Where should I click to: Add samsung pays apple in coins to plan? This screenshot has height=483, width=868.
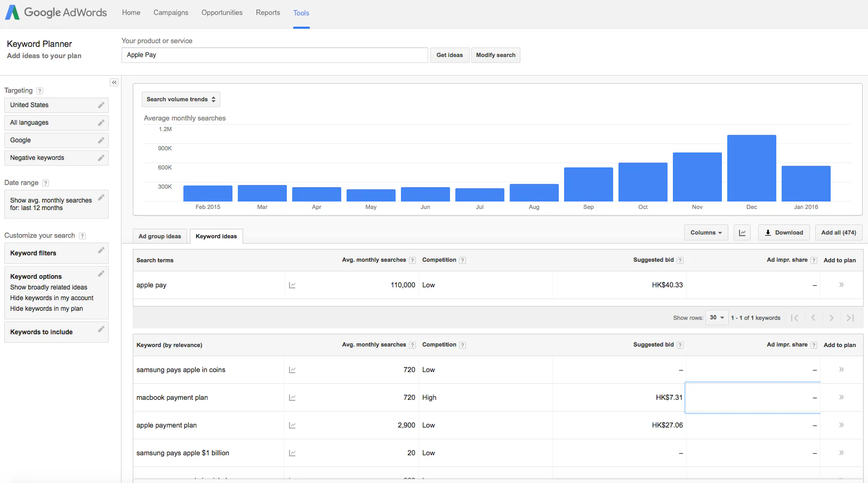(x=841, y=369)
